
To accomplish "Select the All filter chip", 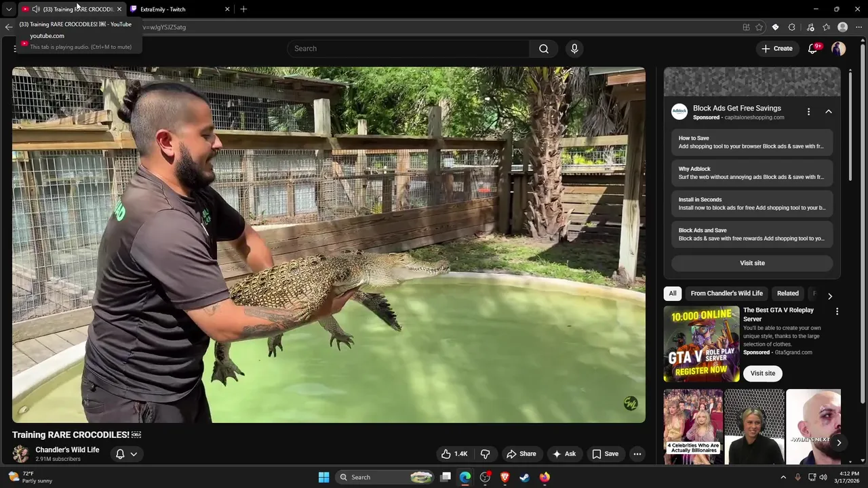I will pos(672,293).
